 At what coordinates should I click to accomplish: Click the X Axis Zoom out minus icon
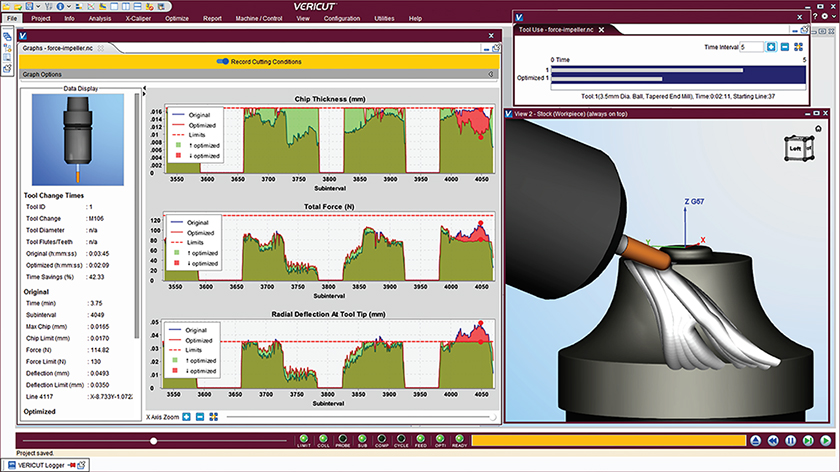200,416
